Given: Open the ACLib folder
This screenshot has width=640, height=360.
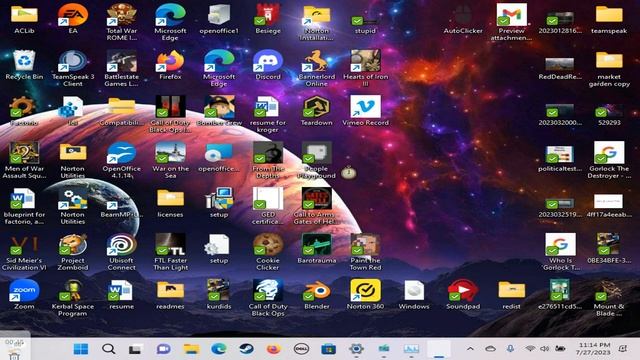Looking at the screenshot, I should [24, 15].
